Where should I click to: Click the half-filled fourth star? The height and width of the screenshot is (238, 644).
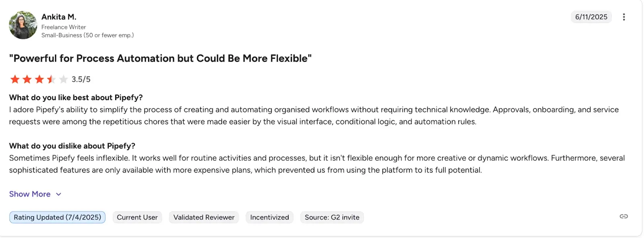pos(51,79)
